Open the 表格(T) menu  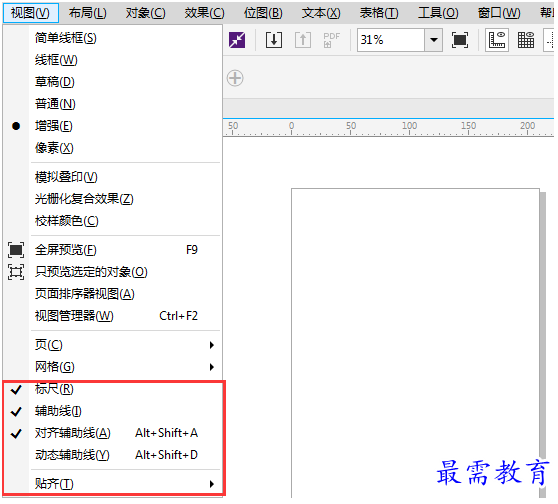click(x=379, y=13)
